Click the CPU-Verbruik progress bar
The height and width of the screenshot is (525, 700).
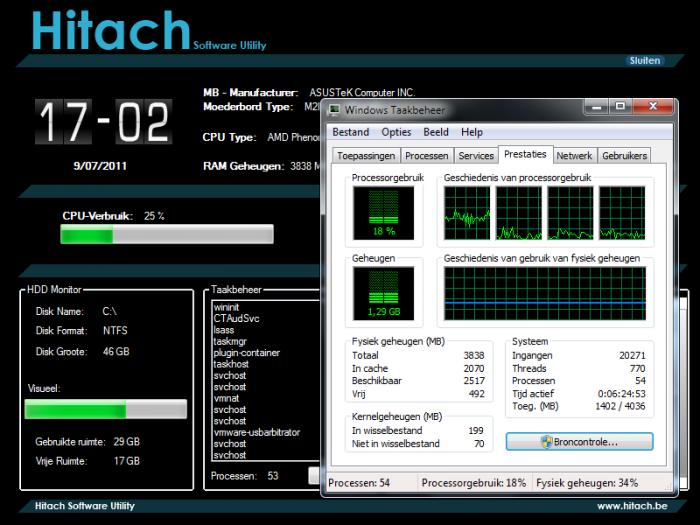tap(167, 234)
